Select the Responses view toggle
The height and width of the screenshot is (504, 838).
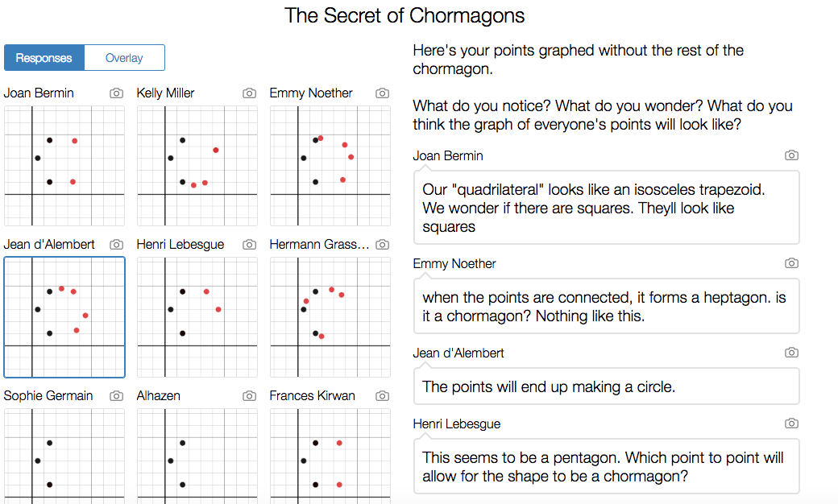coord(44,58)
